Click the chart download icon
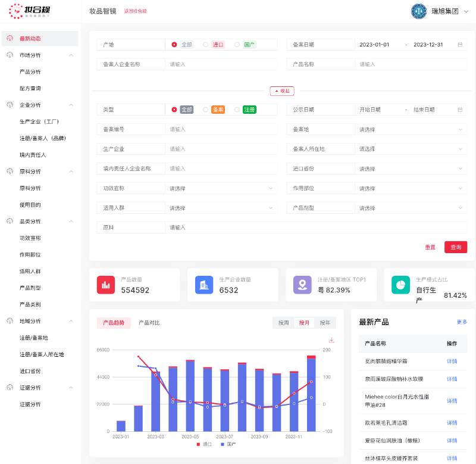This screenshot has width=476, height=464. coord(331,340)
